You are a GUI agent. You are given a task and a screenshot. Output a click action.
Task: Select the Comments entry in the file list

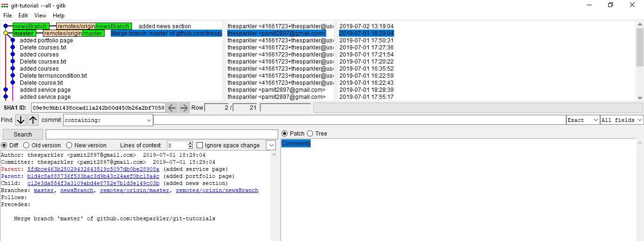pyautogui.click(x=296, y=144)
